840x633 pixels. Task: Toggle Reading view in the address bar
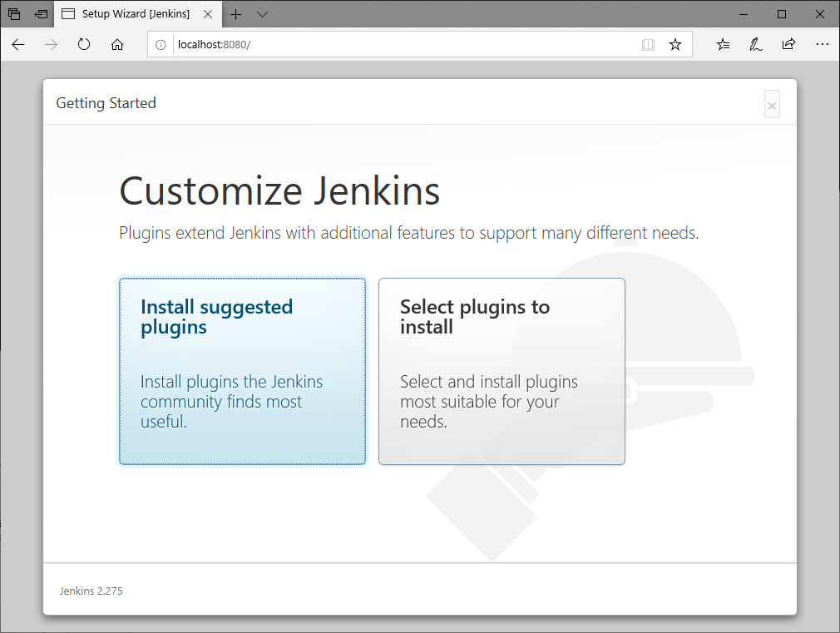(648, 44)
